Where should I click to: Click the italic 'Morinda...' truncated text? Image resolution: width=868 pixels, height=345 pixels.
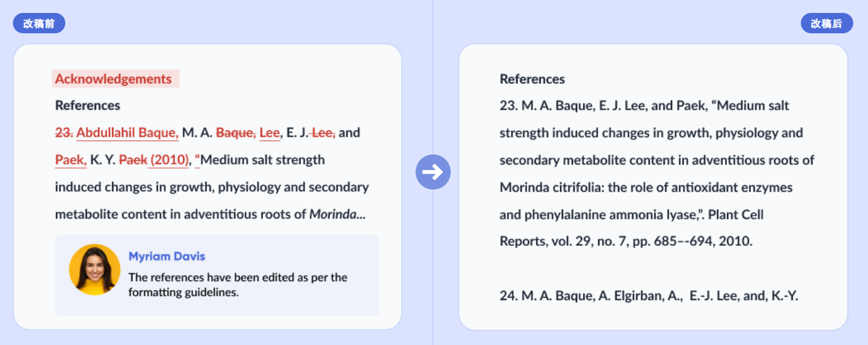pyautogui.click(x=337, y=214)
